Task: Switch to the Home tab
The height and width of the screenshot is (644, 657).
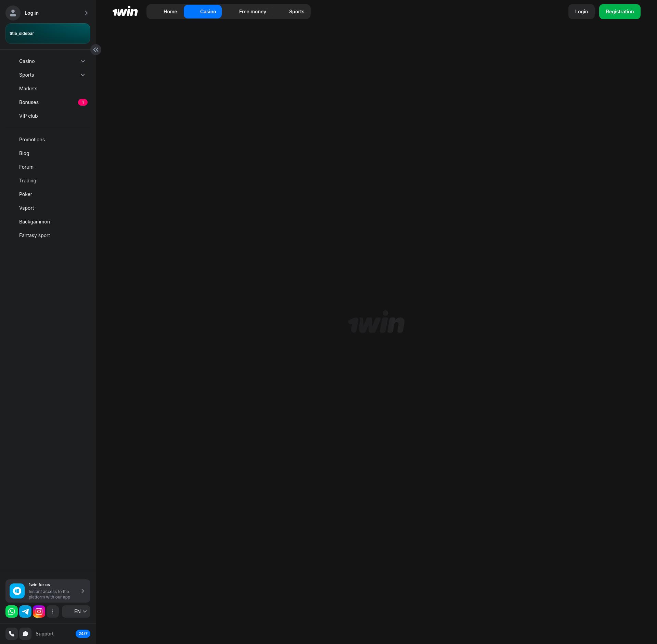Action: coord(170,12)
